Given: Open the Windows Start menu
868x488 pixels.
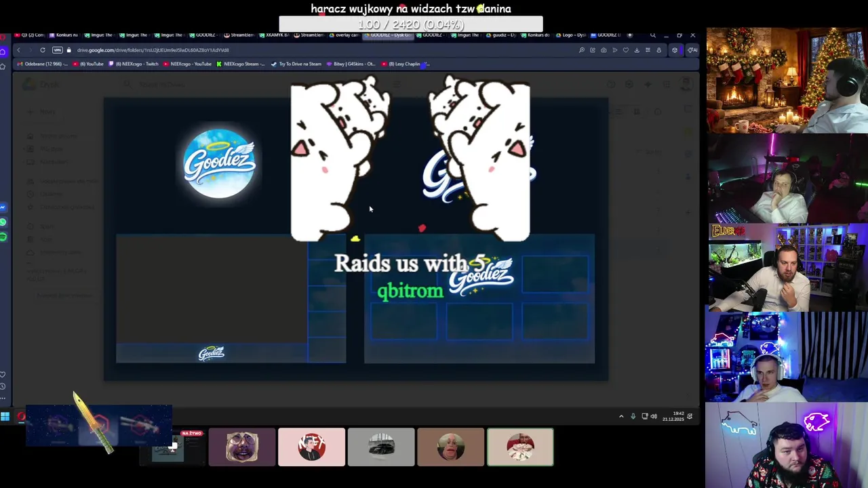Looking at the screenshot, I should [x=5, y=416].
